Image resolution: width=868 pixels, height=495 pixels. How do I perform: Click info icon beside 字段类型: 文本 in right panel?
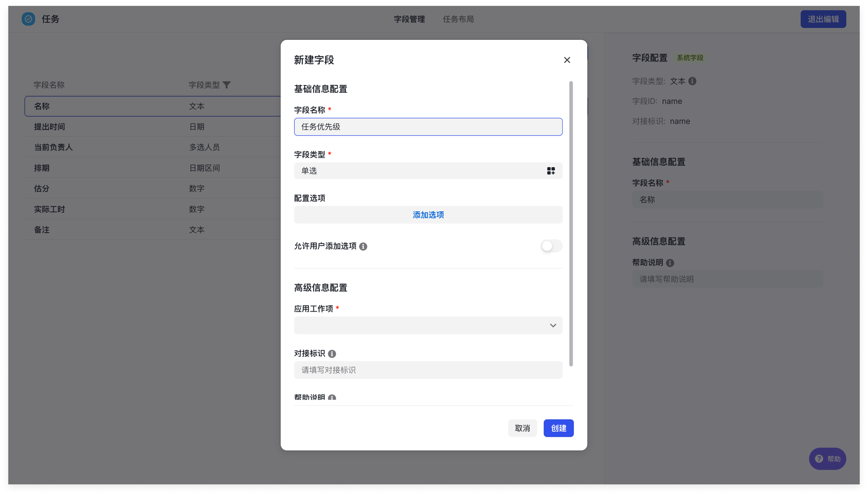point(692,81)
